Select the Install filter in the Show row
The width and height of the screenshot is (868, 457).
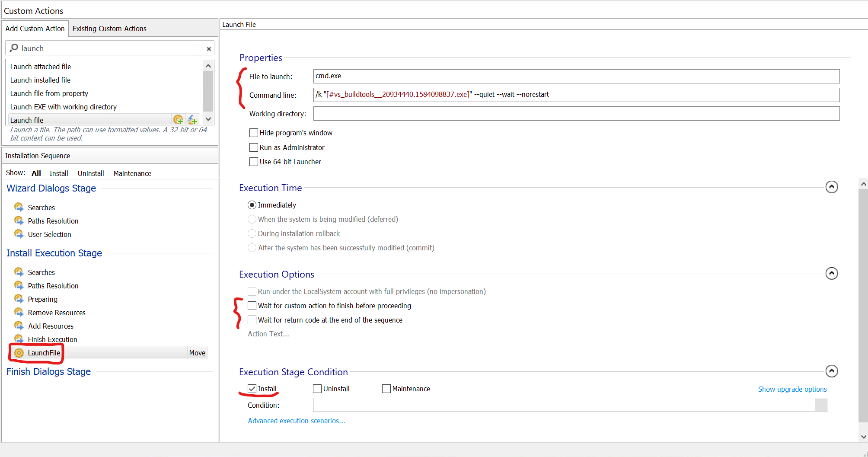[59, 173]
